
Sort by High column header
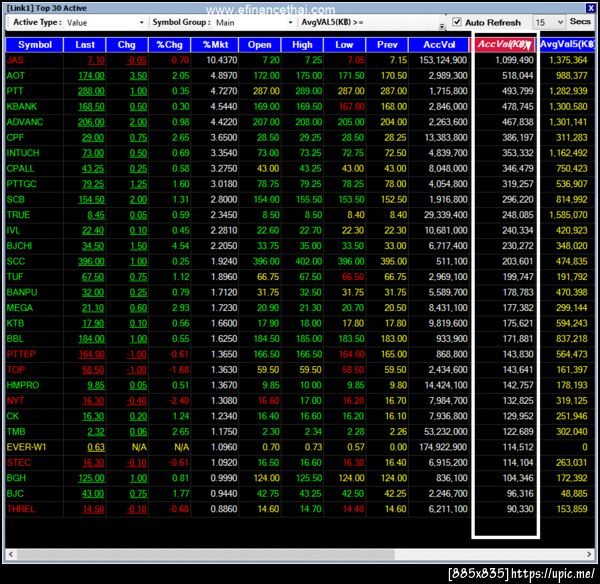pyautogui.click(x=302, y=45)
